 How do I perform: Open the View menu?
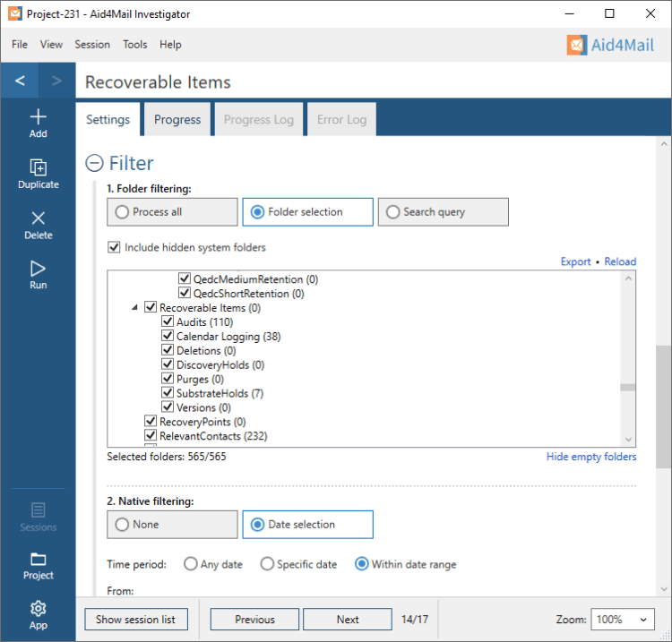coord(51,45)
